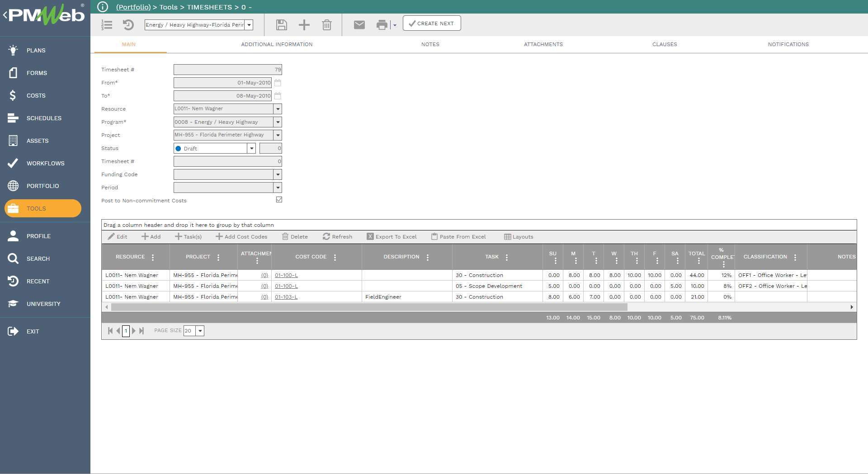
Task: Click the next page arrow in pagination
Action: (134, 331)
